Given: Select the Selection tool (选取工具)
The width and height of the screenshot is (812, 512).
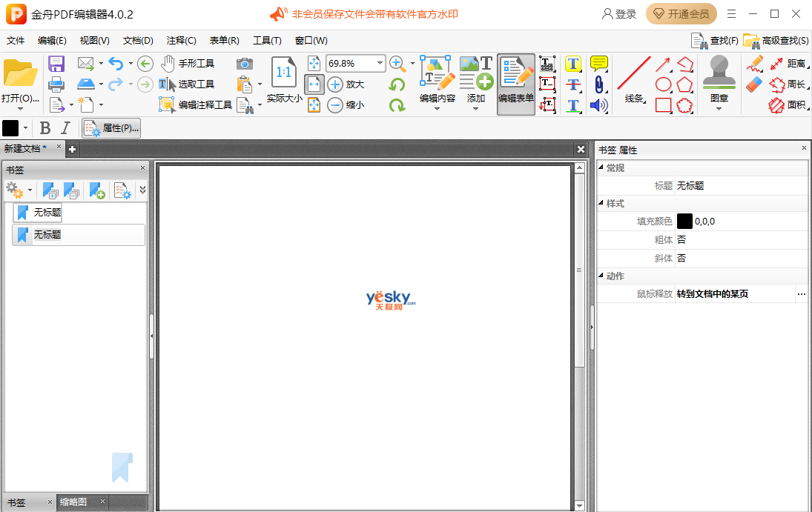Looking at the screenshot, I should 187,84.
